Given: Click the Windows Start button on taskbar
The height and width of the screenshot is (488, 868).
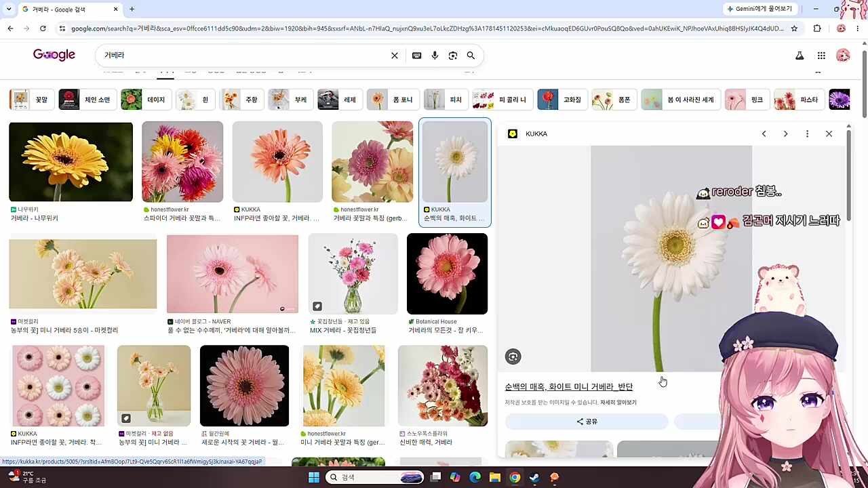Looking at the screenshot, I should pos(313,477).
